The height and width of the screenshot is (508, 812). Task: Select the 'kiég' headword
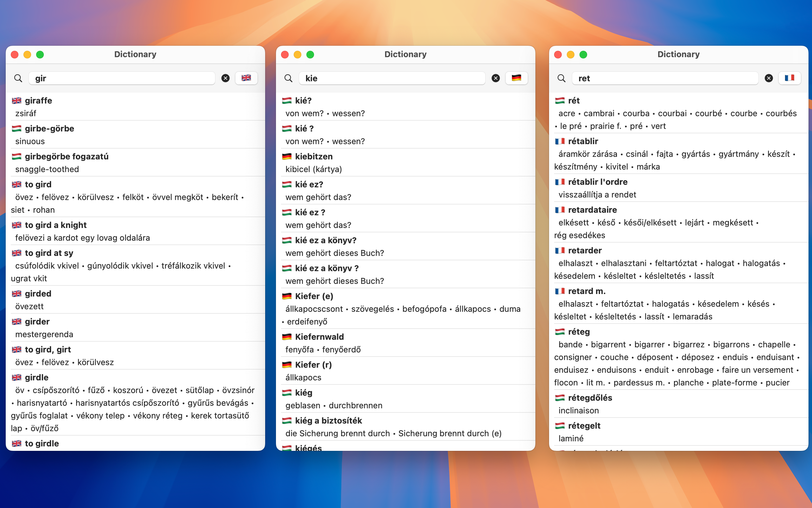tap(304, 392)
